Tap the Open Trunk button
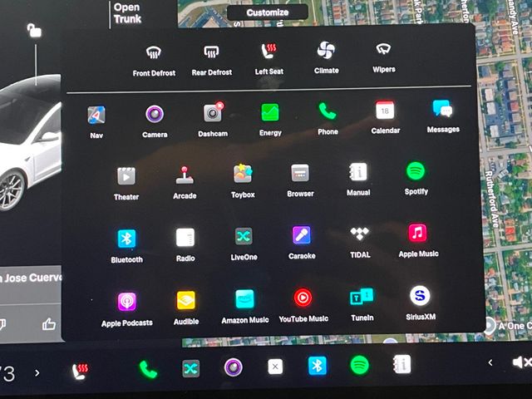Image resolution: width=532 pixels, height=399 pixels. pos(126,12)
